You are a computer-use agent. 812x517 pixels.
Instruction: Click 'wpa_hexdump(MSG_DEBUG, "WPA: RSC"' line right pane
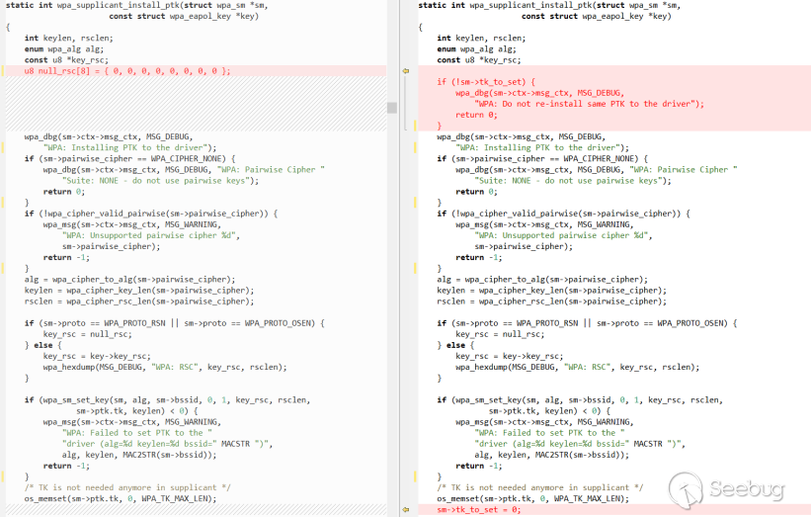coord(578,367)
